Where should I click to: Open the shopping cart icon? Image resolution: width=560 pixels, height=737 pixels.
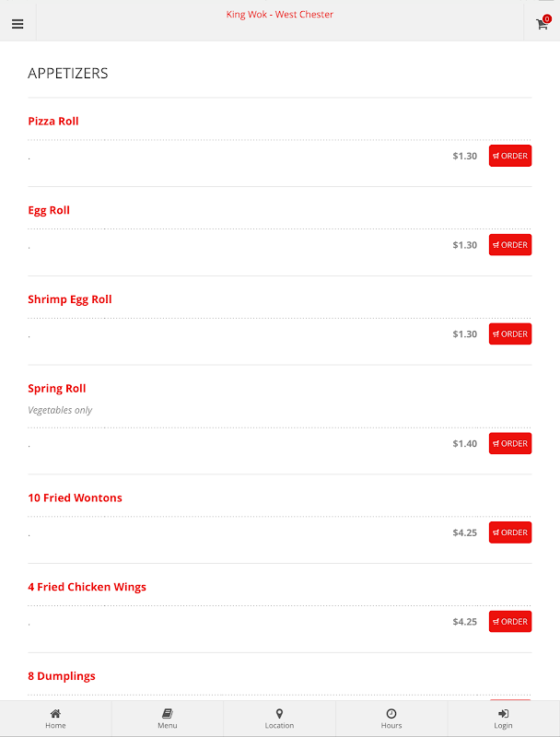tap(542, 24)
